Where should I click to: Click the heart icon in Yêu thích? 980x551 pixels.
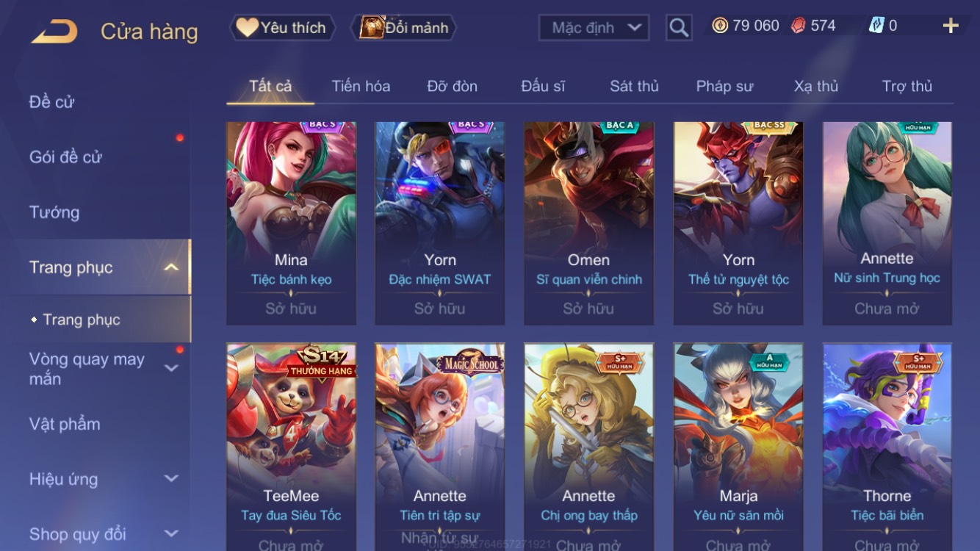(247, 28)
